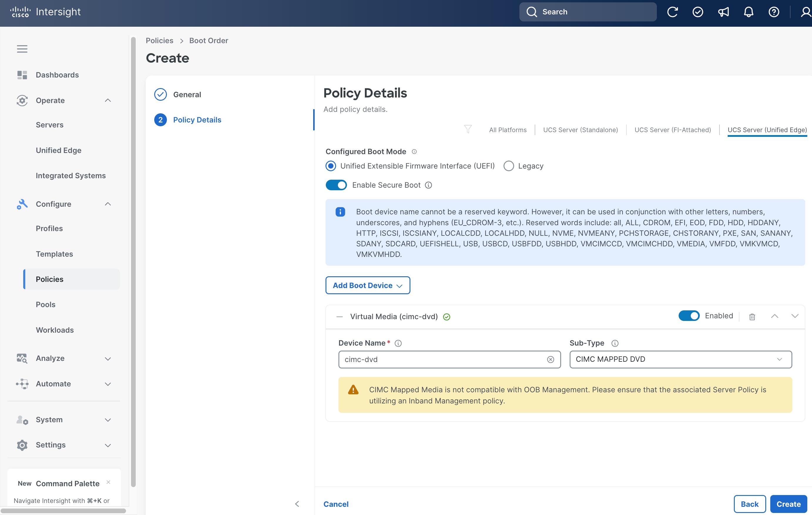Collapse the Operate section
This screenshot has width=812, height=515.
pyautogui.click(x=108, y=100)
